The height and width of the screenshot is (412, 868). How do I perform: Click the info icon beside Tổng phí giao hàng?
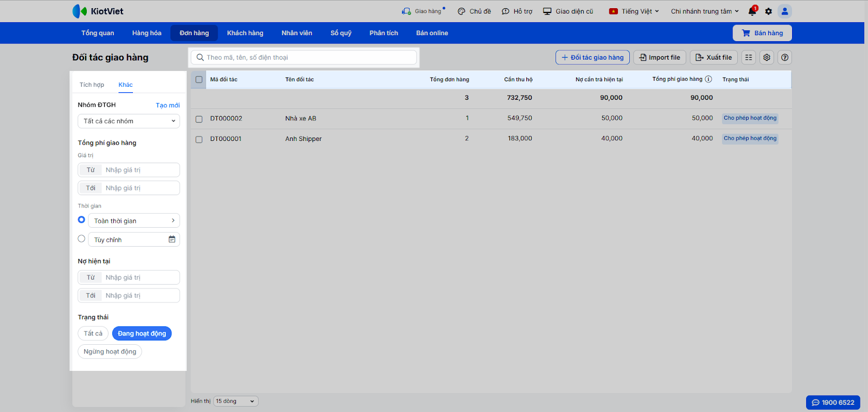coord(709,79)
